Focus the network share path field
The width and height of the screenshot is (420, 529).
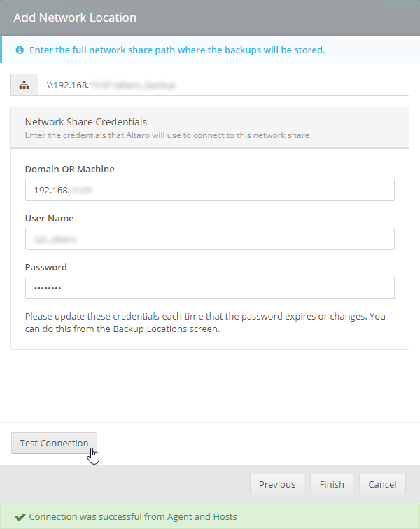pos(223,85)
